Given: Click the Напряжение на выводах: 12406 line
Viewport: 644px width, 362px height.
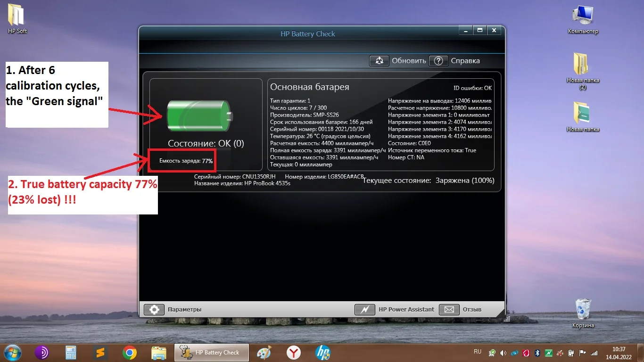Looking at the screenshot, I should [x=440, y=101].
